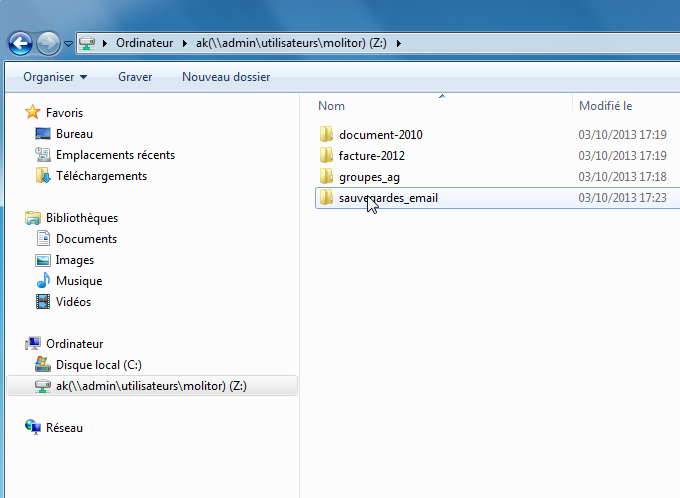Open the Organiser menu

point(55,77)
